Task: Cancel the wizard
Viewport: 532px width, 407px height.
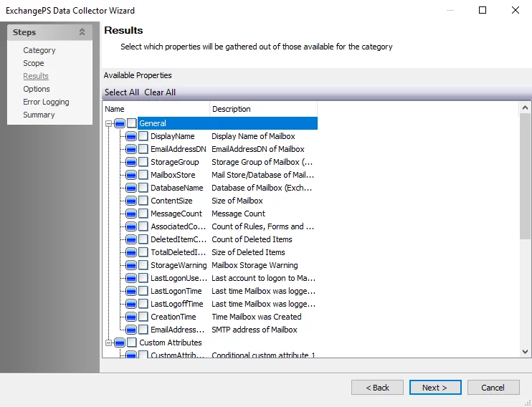Action: [x=493, y=388]
